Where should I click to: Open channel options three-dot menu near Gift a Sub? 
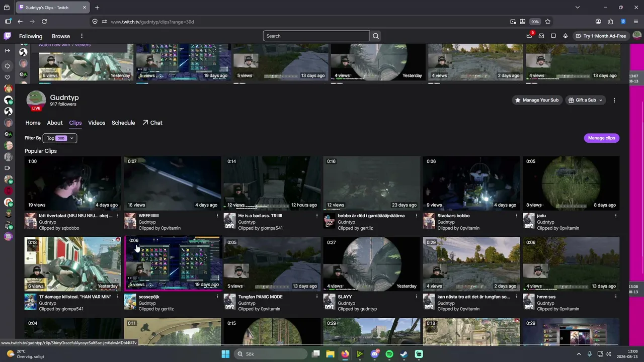614,100
